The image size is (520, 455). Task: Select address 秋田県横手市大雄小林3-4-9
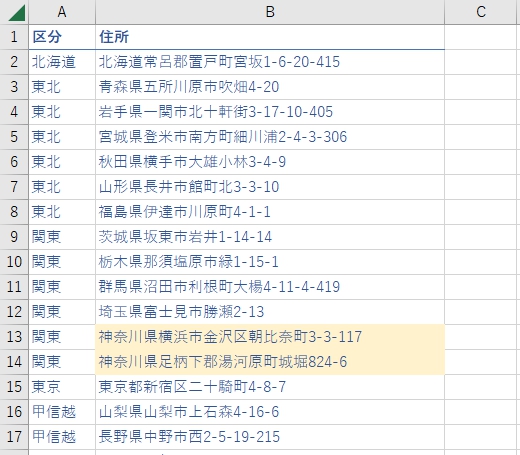(x=270, y=162)
